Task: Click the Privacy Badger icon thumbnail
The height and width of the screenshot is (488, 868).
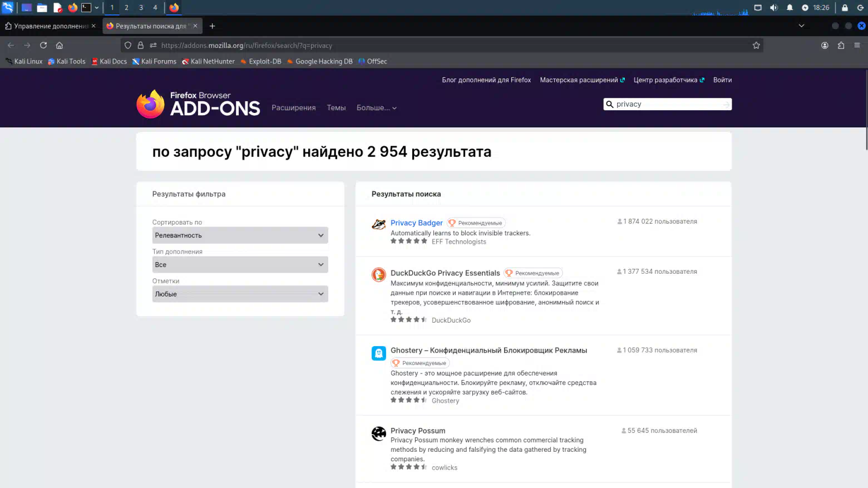Action: point(379,225)
